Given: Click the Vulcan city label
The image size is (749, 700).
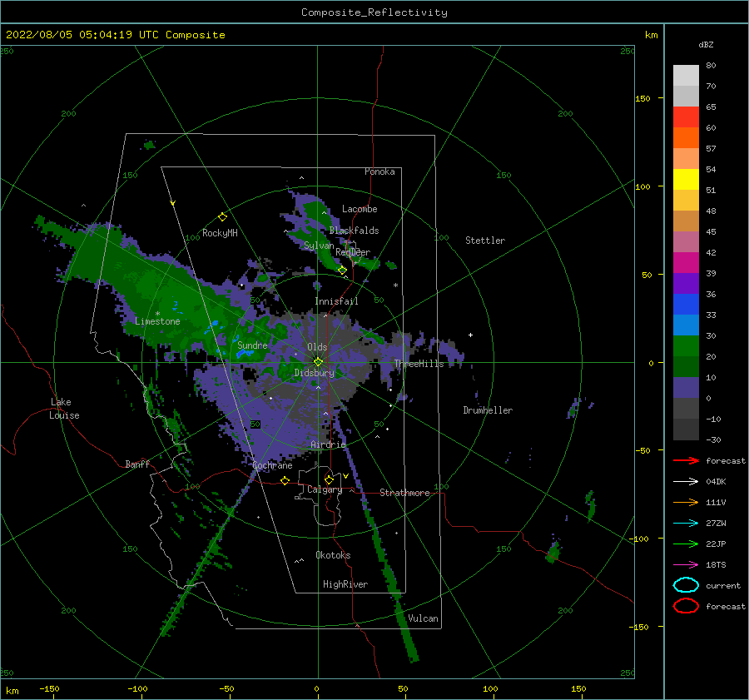Looking at the screenshot, I should pos(424,618).
